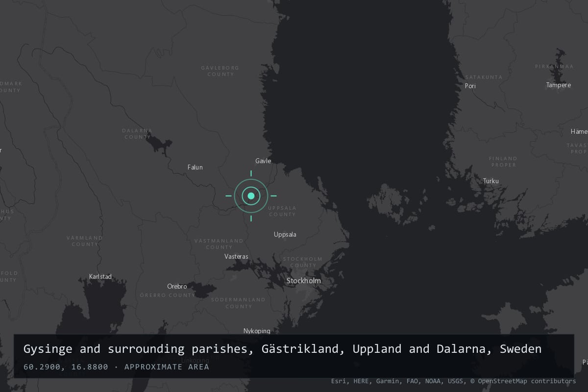Image resolution: width=588 pixels, height=392 pixels.
Task: Click the Sodermanland County label
Action: (239, 303)
